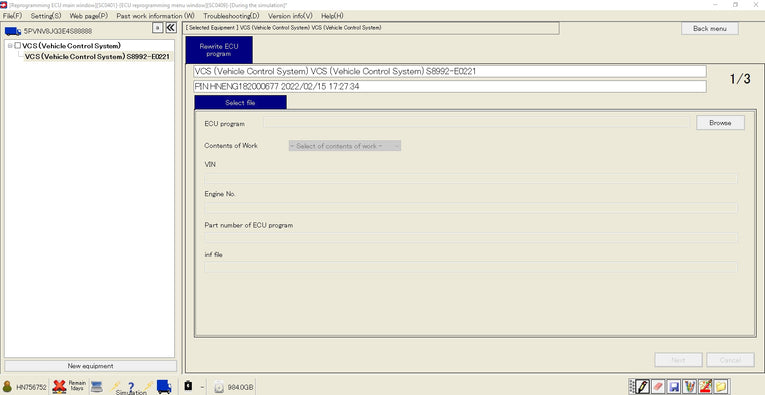Click the ECU program path field
The width and height of the screenshot is (765, 395).
pyautogui.click(x=477, y=122)
